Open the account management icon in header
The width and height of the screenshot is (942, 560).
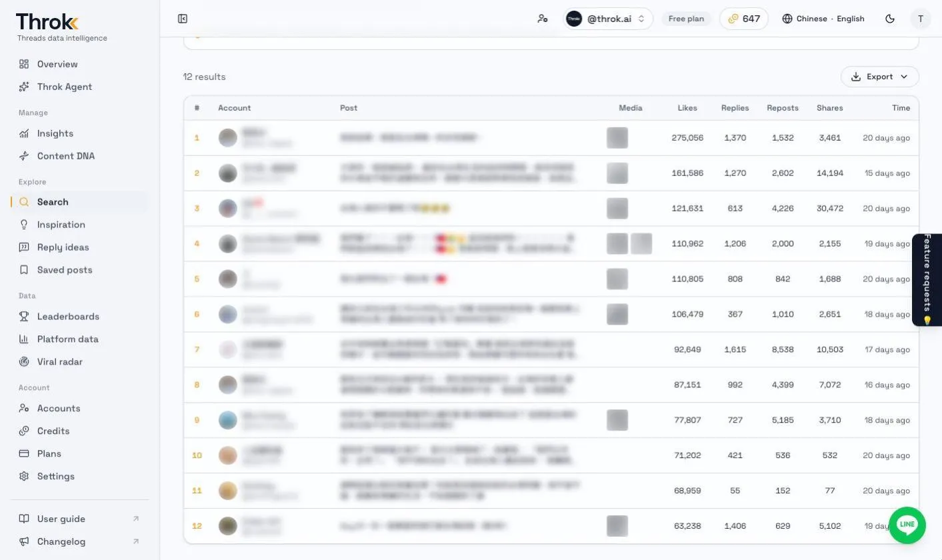click(543, 19)
